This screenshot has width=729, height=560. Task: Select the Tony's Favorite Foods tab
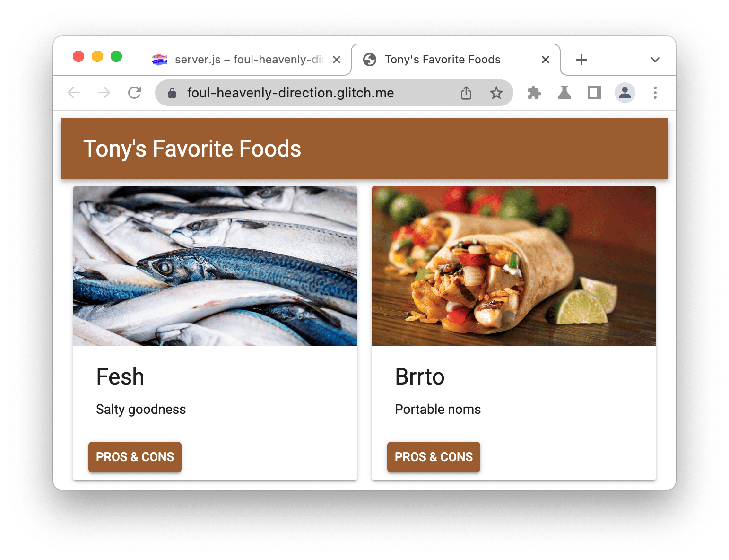443,59
